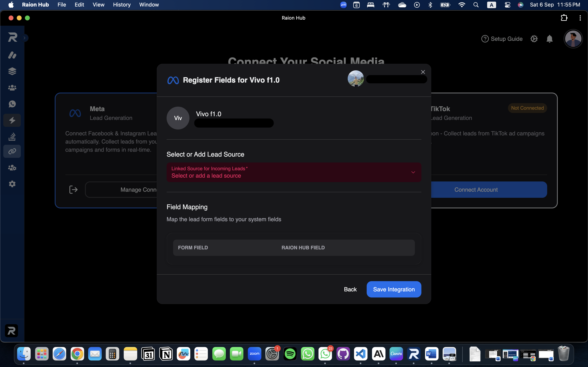The image size is (588, 367).
Task: Open the theme settings sun-gear icon
Action: (x=534, y=39)
